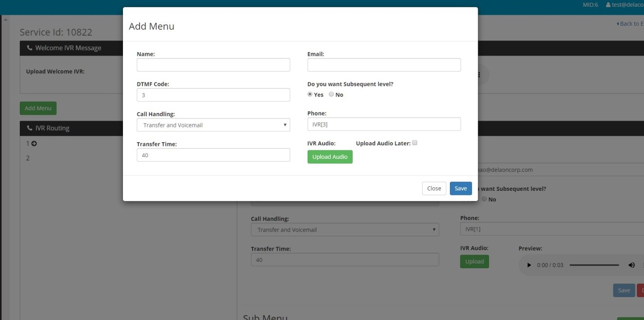Click the Name input field in Add Menu
Viewport: 644px width, 320px height.
pyautogui.click(x=213, y=65)
